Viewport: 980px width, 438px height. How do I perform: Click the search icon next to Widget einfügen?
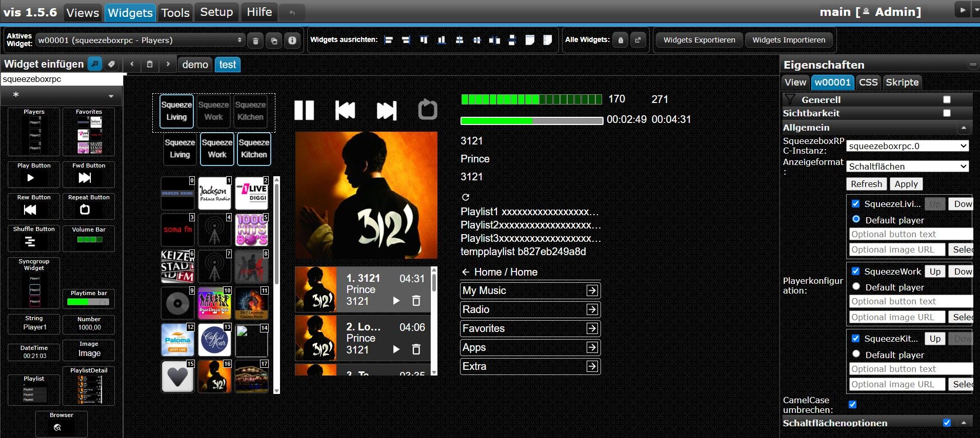click(x=94, y=64)
